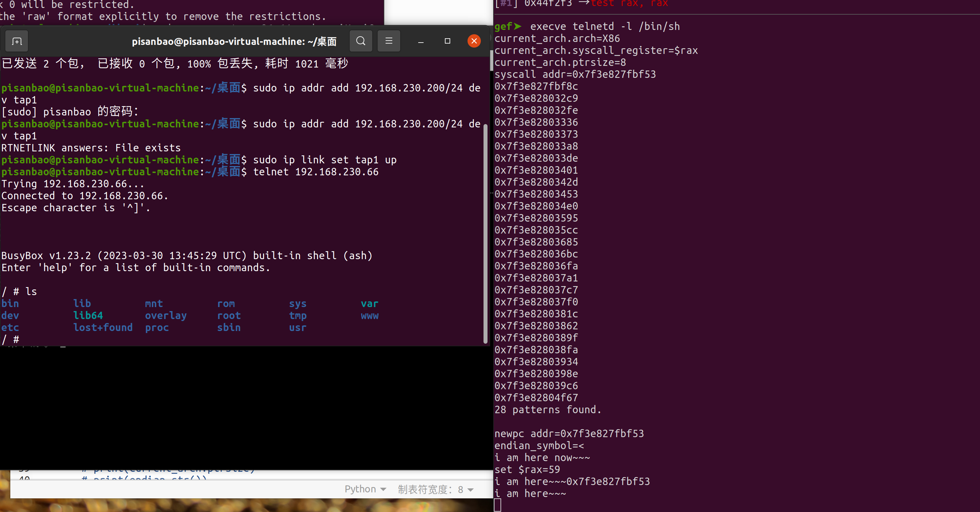Click 'current_arch.arch=X86' in gef terminal
Screen dimensions: 980x512
tap(557, 38)
